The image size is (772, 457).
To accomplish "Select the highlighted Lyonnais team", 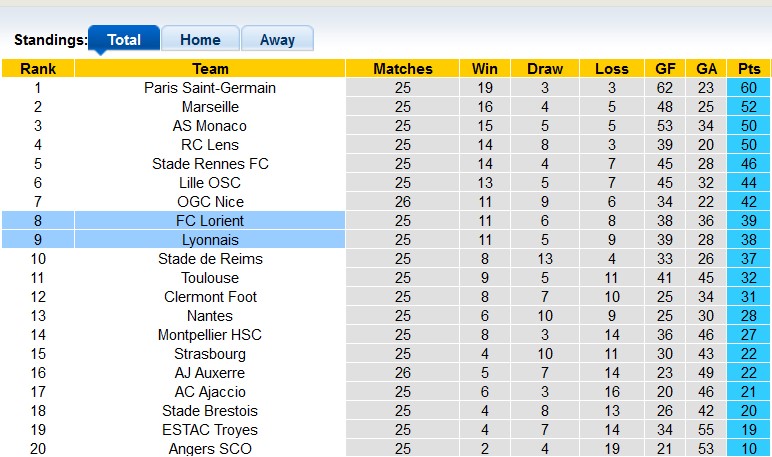I will coord(210,240).
